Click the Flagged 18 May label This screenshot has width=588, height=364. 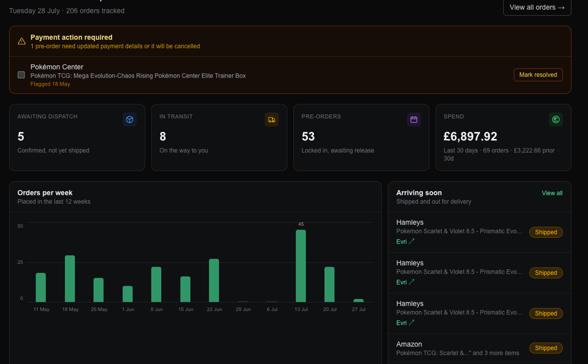click(x=50, y=84)
